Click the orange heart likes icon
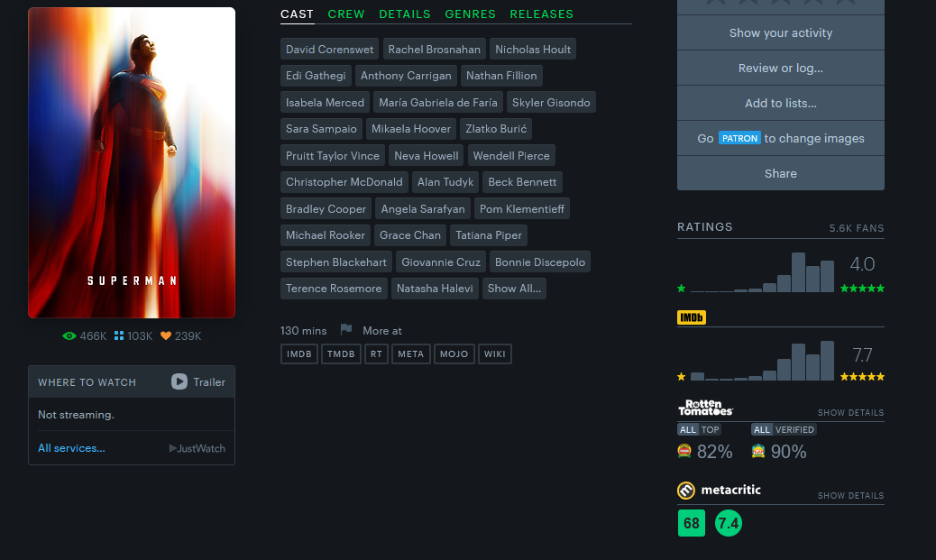 click(166, 336)
